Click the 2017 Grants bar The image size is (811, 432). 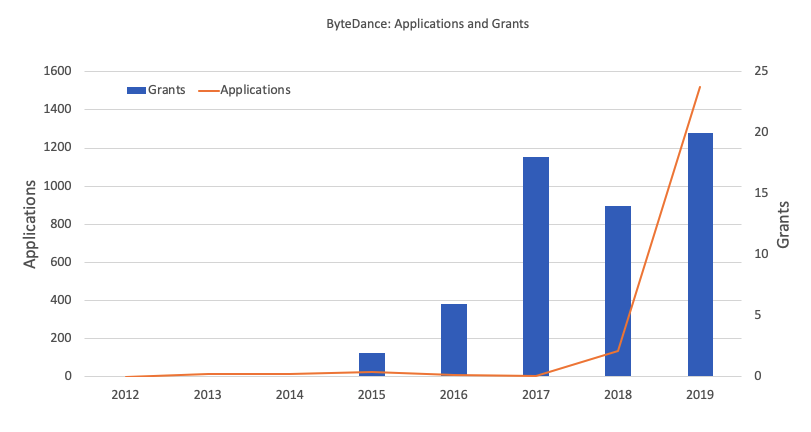(536, 266)
